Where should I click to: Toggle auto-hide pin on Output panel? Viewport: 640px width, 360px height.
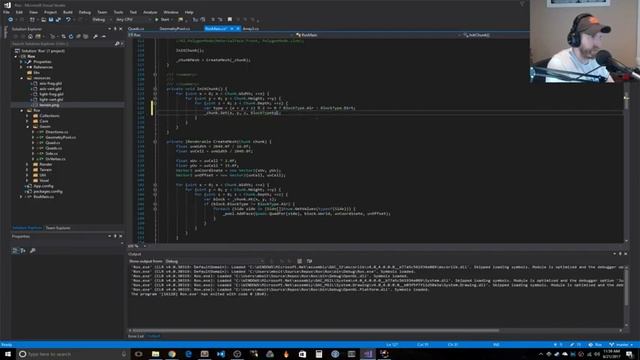point(620,254)
